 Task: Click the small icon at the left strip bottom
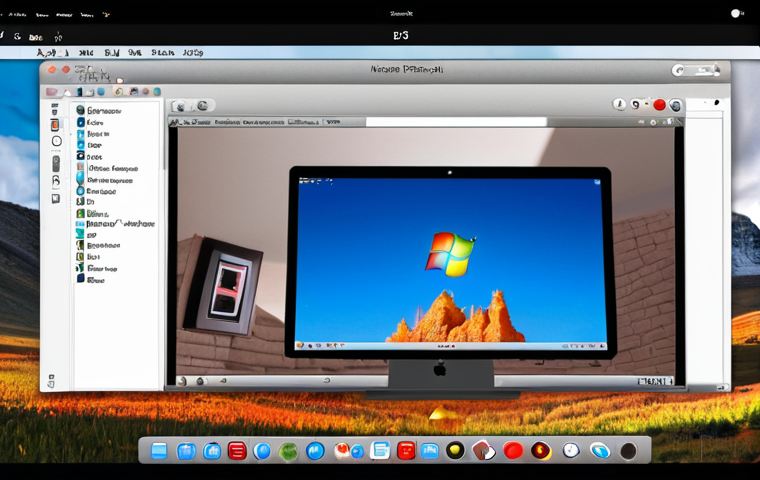tap(51, 381)
